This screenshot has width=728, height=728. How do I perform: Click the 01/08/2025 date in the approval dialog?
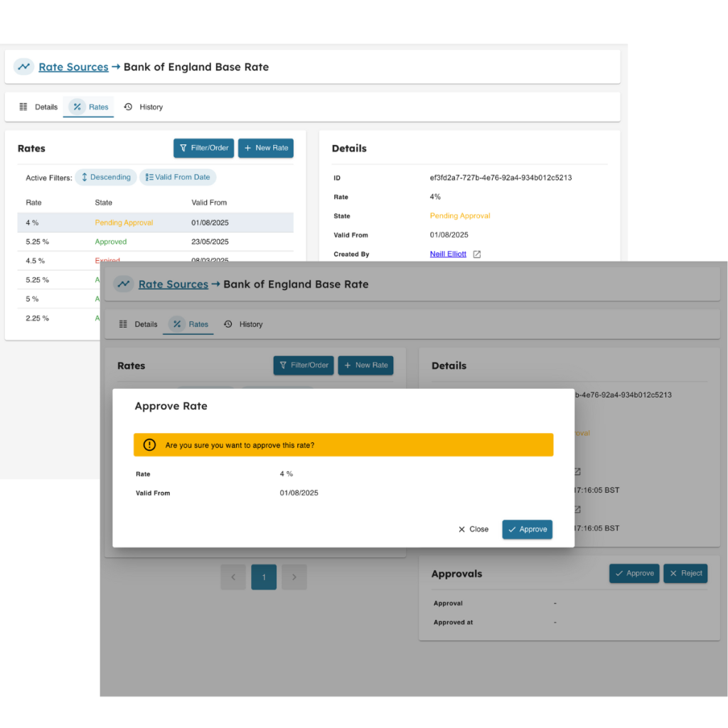pos(299,493)
